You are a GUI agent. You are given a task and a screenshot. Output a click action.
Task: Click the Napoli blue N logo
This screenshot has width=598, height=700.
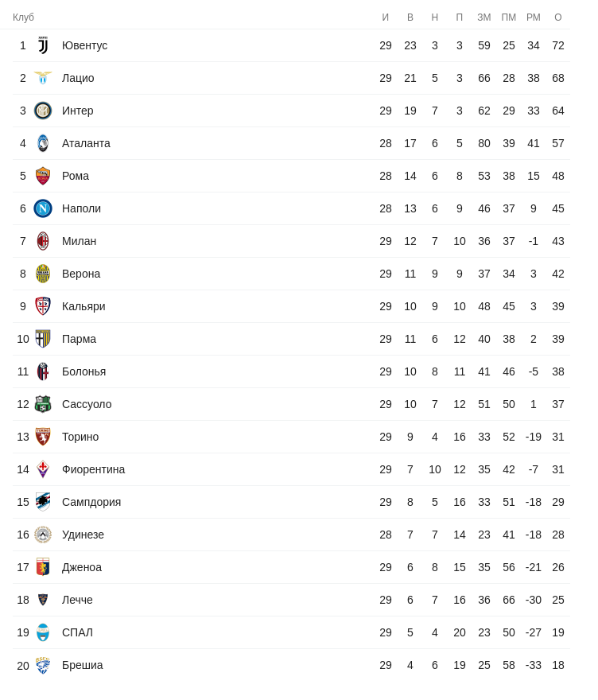pyautogui.click(x=43, y=208)
